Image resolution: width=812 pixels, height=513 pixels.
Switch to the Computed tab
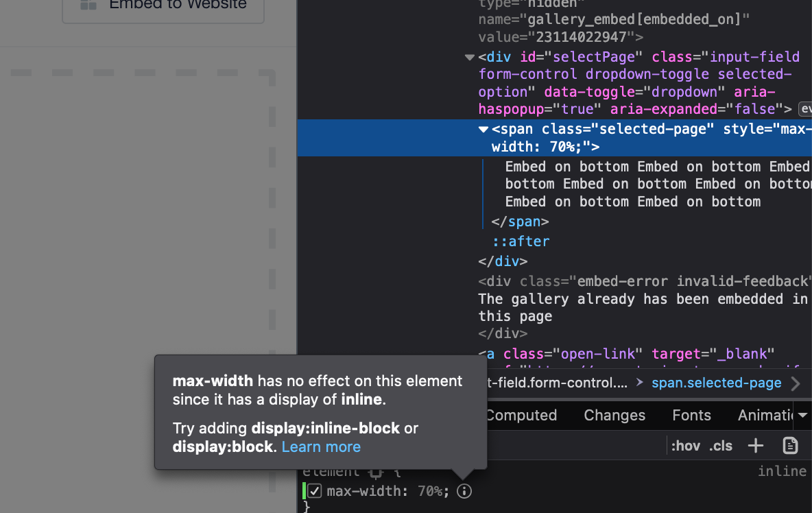[521, 415]
